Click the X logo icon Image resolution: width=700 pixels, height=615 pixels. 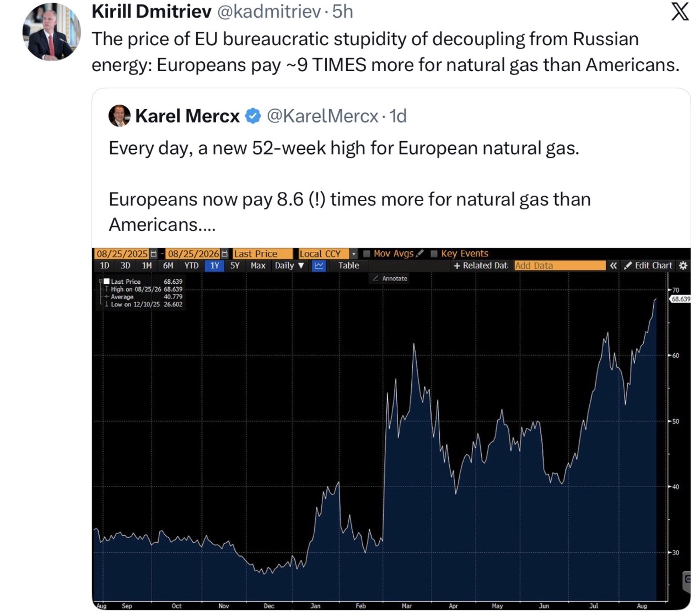click(x=680, y=11)
